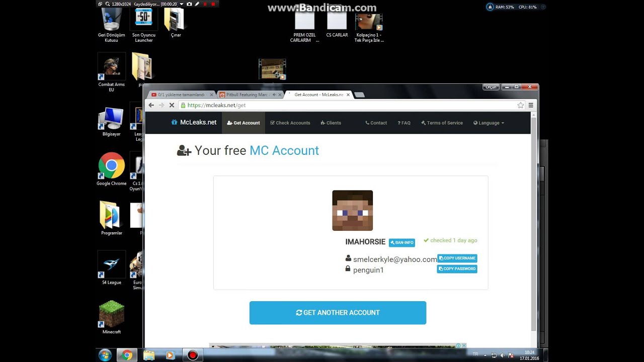Select the S4 League shortcut
The height and width of the screenshot is (362, 644).
point(112,268)
